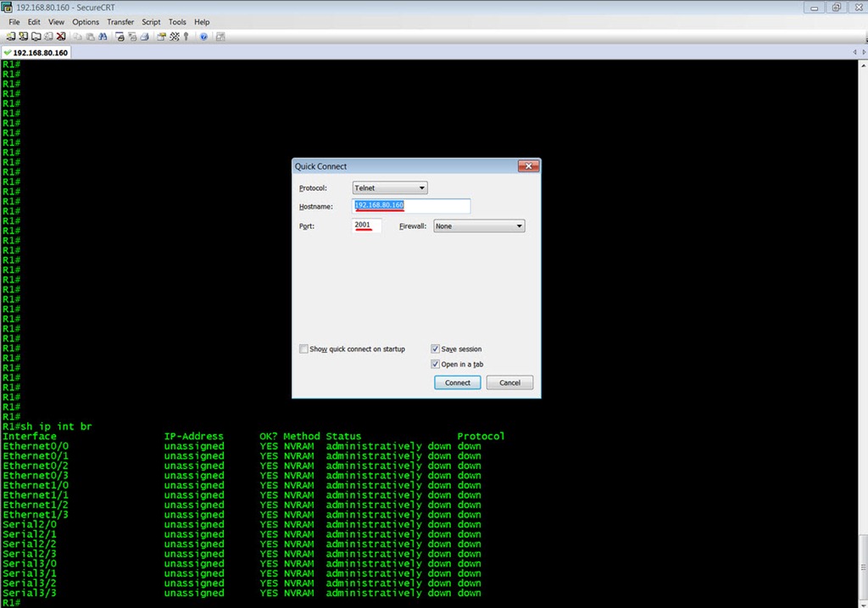868x608 pixels.
Task: Click the Disconnect red X icon
Action: coord(61,36)
